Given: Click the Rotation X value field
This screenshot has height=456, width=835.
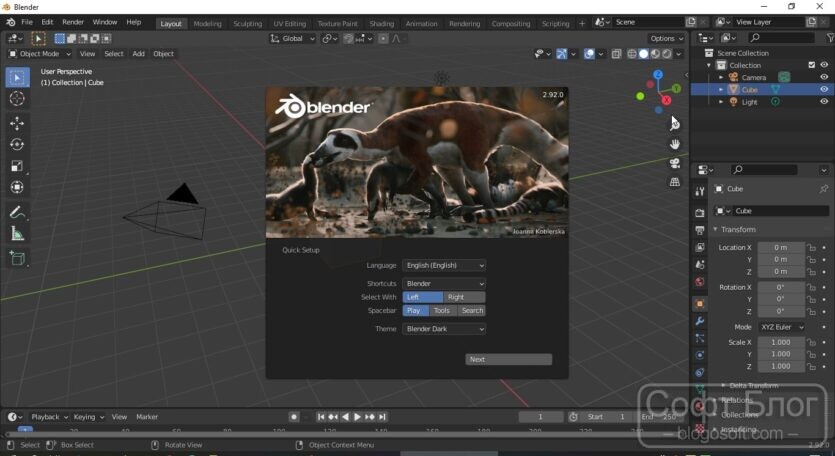Looking at the screenshot, I should click(x=781, y=288).
